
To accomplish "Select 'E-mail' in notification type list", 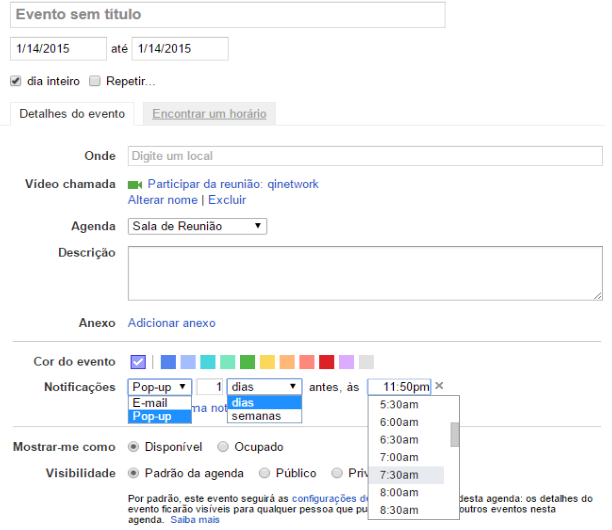I will tap(150, 402).
